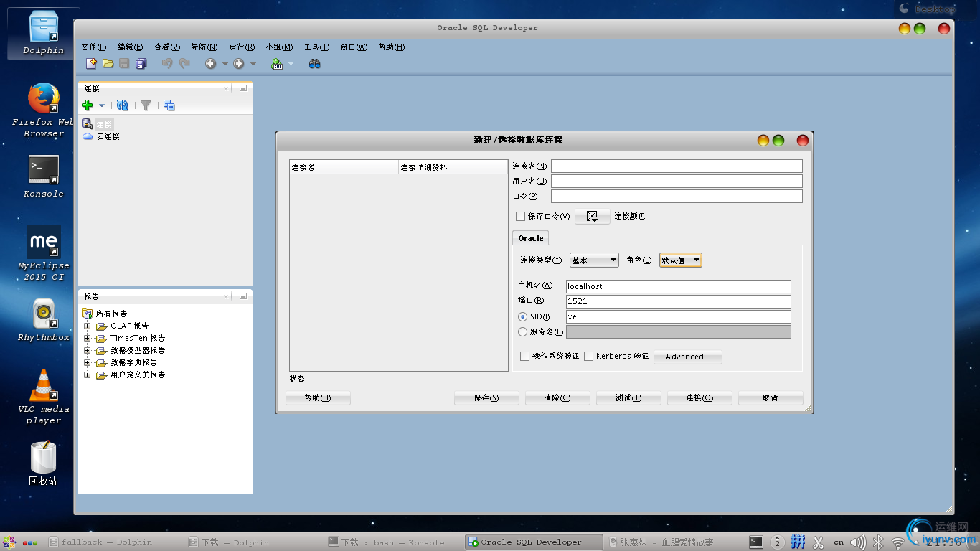Image resolution: width=980 pixels, height=551 pixels.
Task: Click the 主机名 localhost field
Action: [x=678, y=286]
